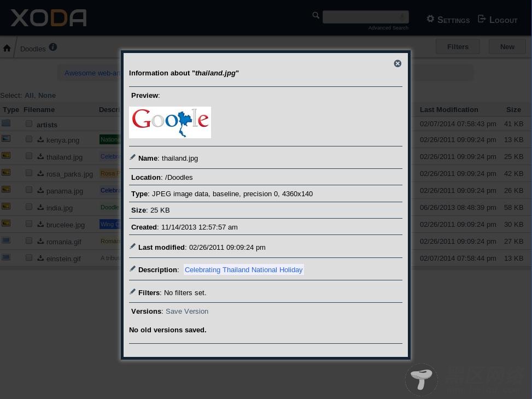The height and width of the screenshot is (399, 532).
Task: Tick the thailand.jpg checkbox
Action: (29, 156)
